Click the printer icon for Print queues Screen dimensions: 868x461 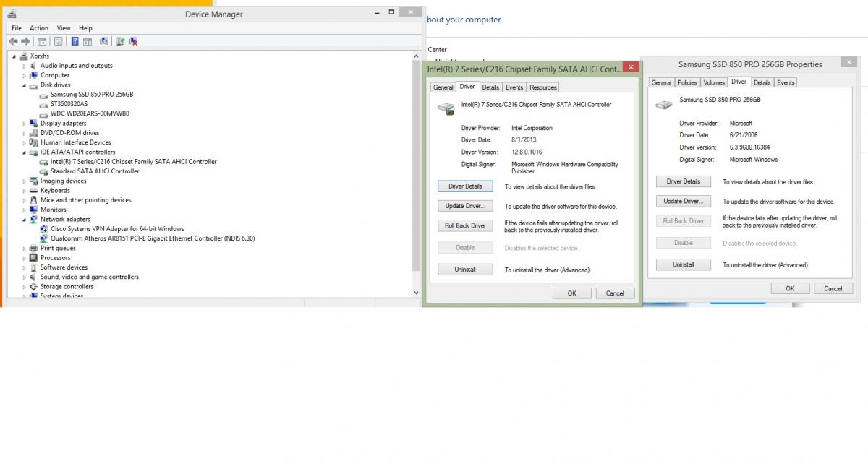(34, 249)
